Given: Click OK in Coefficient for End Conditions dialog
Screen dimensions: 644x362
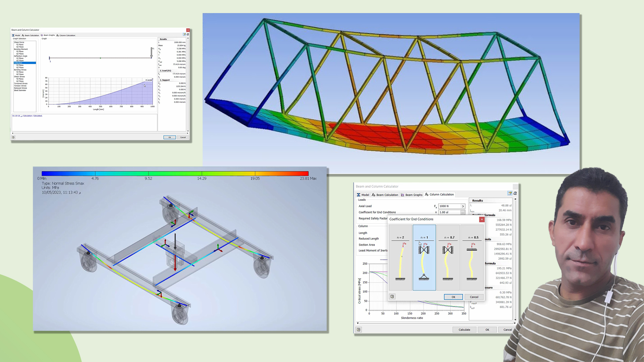Looking at the screenshot, I should click(x=453, y=297).
